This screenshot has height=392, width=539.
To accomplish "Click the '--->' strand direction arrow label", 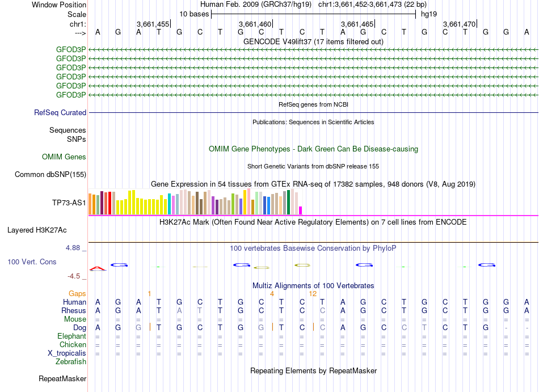I will coord(80,33).
